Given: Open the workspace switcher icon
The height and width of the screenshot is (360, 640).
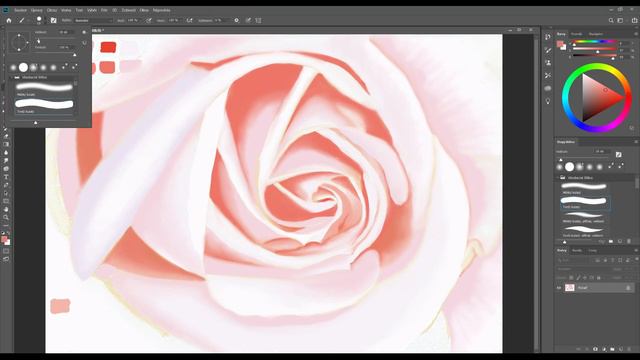Looking at the screenshot, I should [x=620, y=20].
